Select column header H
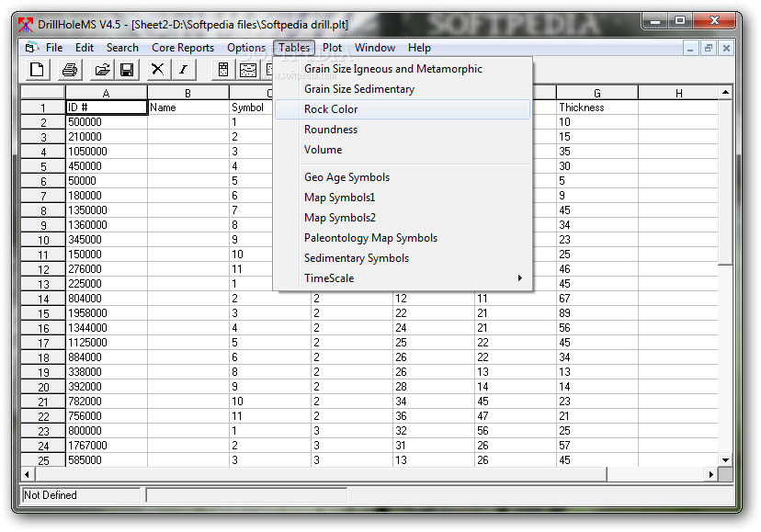 pyautogui.click(x=678, y=93)
